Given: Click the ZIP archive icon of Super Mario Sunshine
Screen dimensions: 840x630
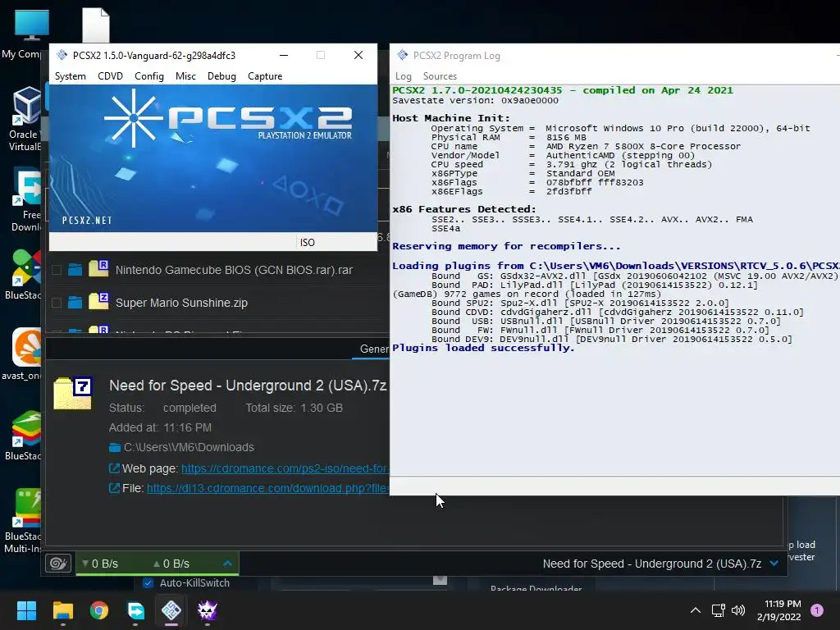Looking at the screenshot, I should coord(98,300).
